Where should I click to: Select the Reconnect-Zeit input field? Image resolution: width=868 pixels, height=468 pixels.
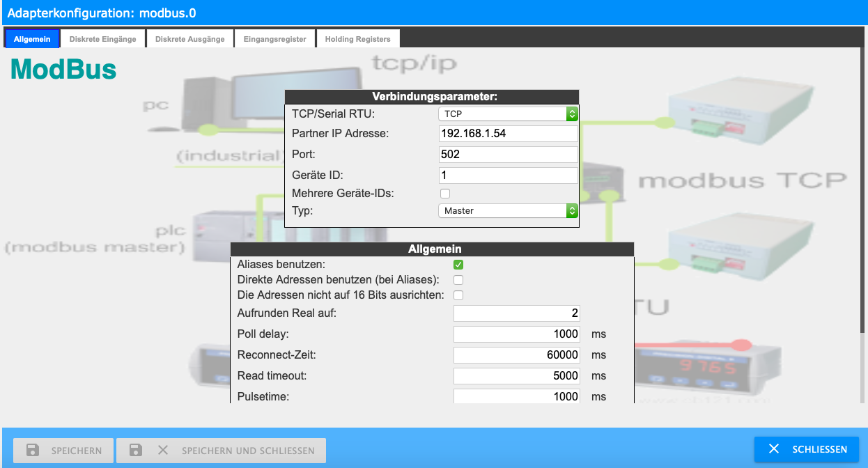point(516,355)
